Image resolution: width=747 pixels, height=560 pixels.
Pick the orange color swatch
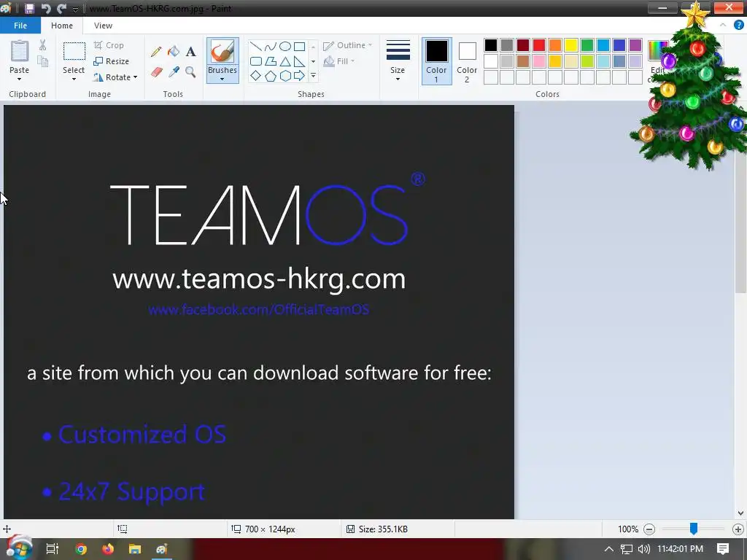pos(555,45)
